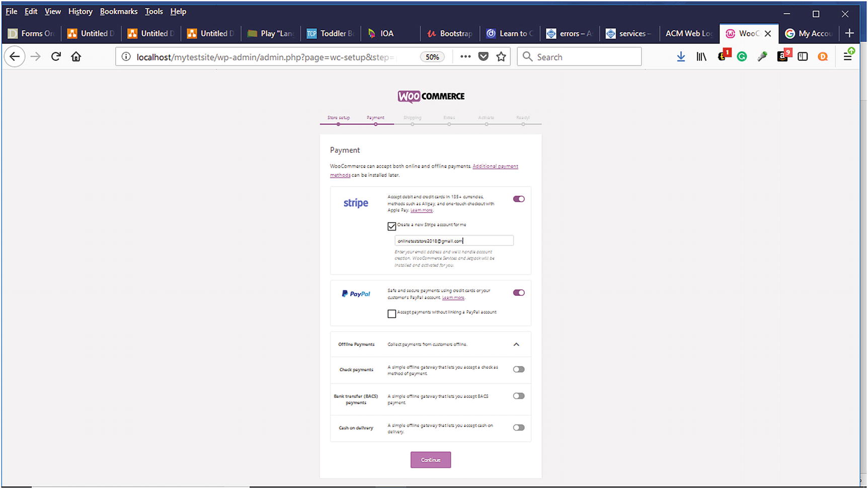Reload the current page
Viewport: 868px width, 489px height.
(x=56, y=57)
